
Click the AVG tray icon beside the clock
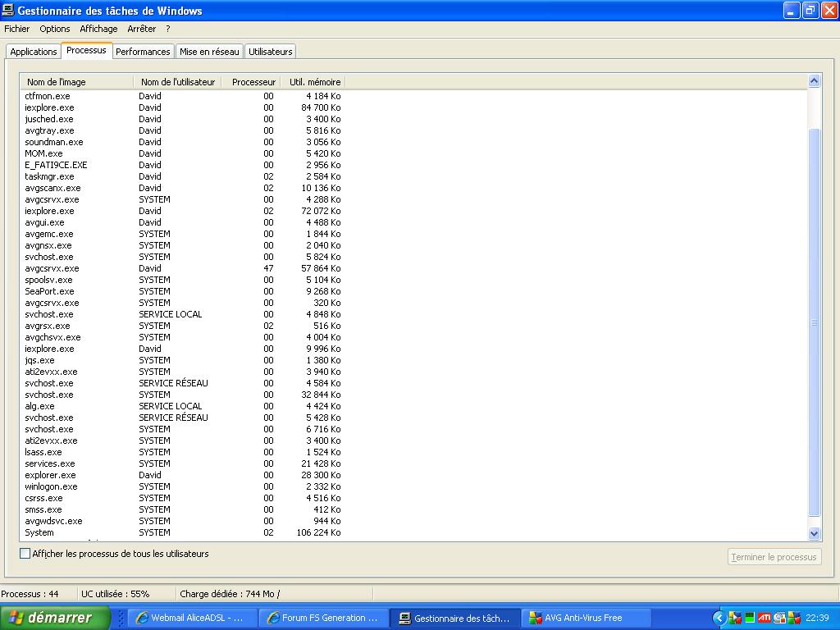794,618
